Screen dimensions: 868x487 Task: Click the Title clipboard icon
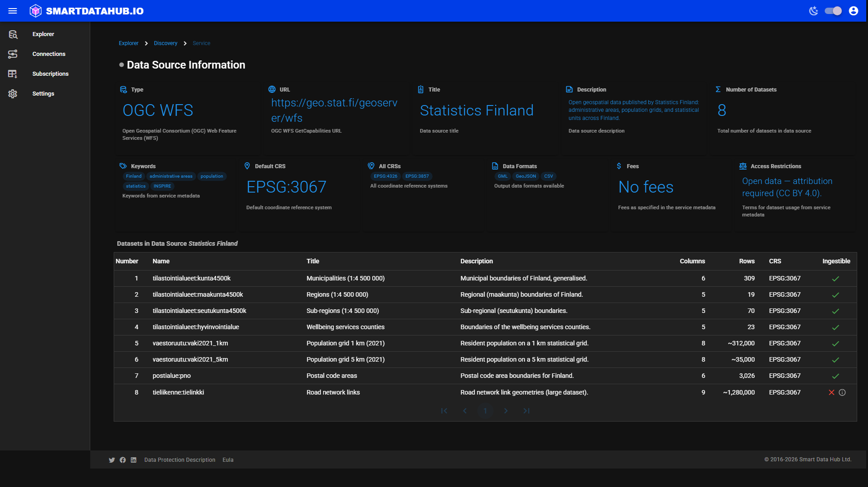tap(420, 89)
